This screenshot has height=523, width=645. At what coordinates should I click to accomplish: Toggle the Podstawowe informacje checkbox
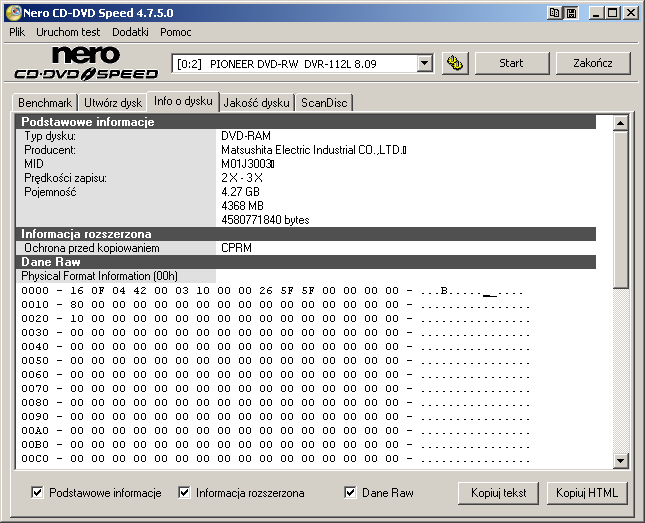(37, 492)
